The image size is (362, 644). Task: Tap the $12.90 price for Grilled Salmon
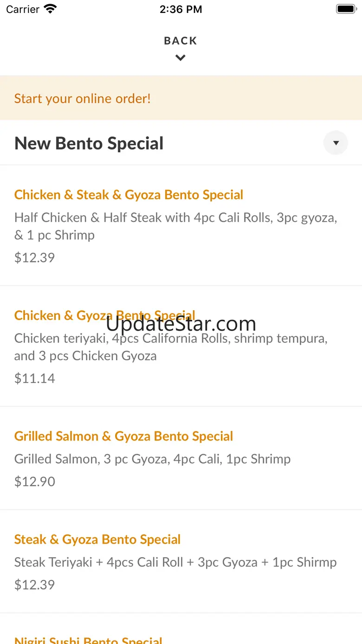[x=35, y=481]
